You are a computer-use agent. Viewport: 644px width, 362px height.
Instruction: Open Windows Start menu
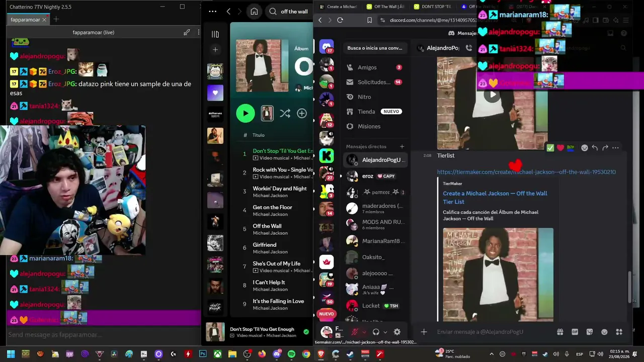point(11,354)
